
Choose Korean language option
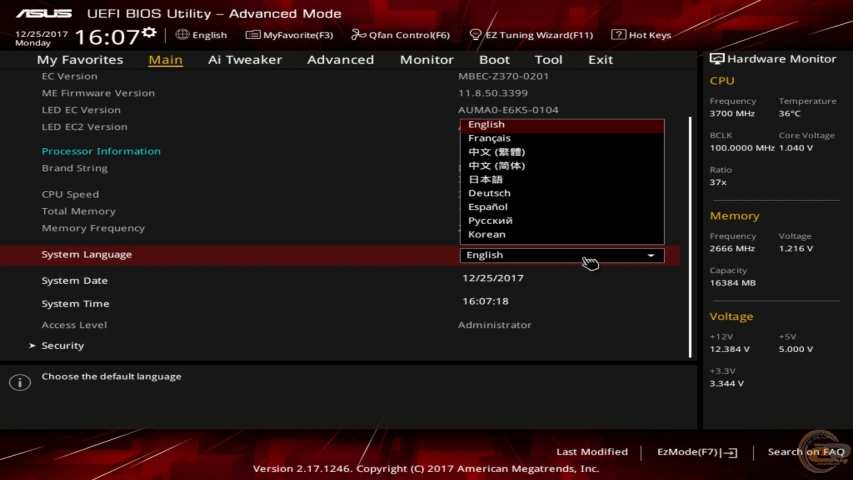562,235
